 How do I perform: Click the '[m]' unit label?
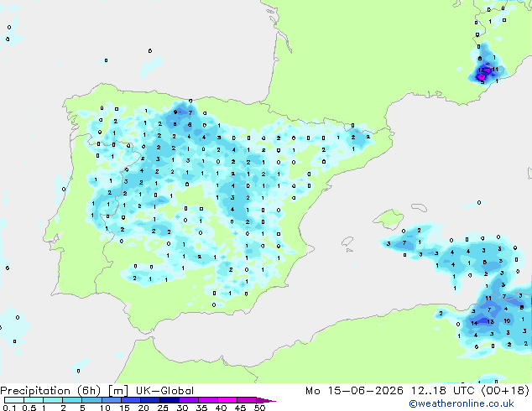118,391
